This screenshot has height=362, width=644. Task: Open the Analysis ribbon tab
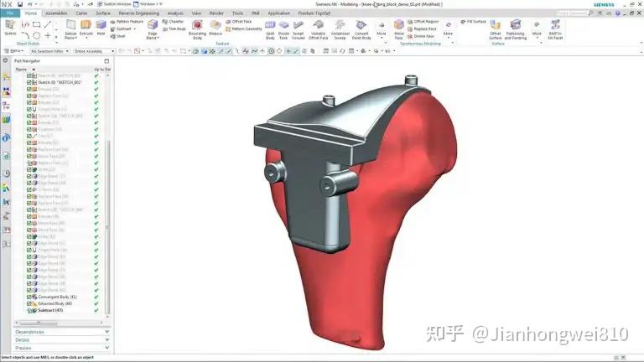(x=175, y=13)
